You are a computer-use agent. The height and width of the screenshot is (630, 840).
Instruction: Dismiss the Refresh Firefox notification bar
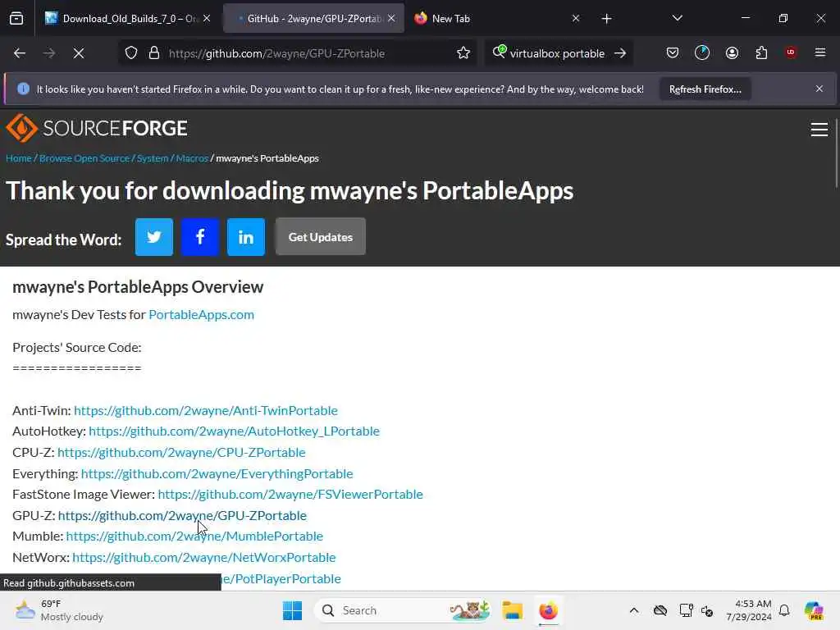(819, 89)
